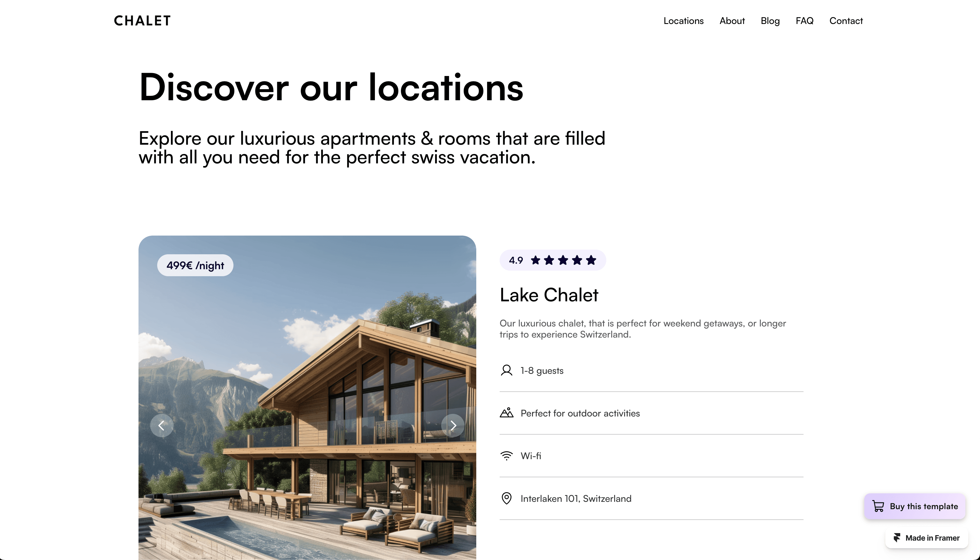This screenshot has width=980, height=560.
Task: Open the FAQ page
Action: 804,21
